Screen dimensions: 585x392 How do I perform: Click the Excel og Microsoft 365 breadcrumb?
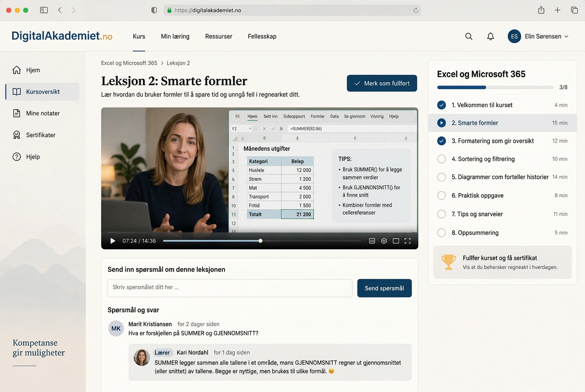tap(129, 63)
